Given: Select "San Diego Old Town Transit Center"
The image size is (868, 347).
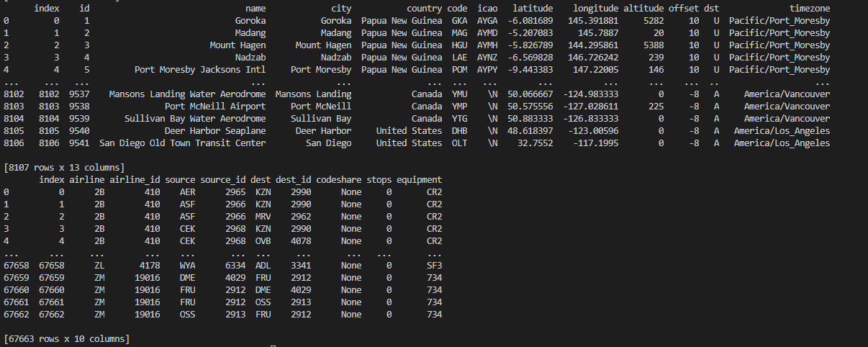Looking at the screenshot, I should click(x=182, y=143).
